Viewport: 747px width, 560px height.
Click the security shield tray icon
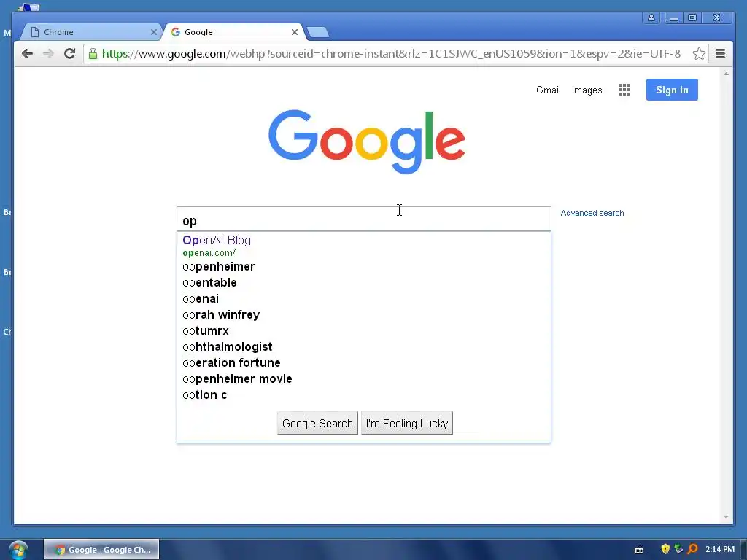point(665,549)
